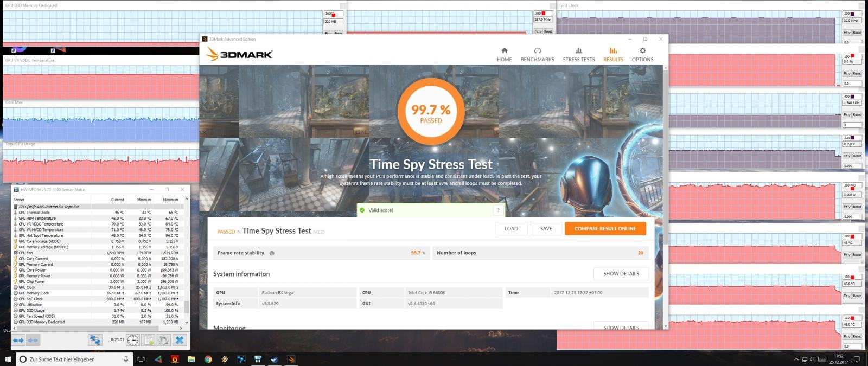
Task: Click AMD Radeon RX Vega 64 header row
Action: pyautogui.click(x=98, y=207)
